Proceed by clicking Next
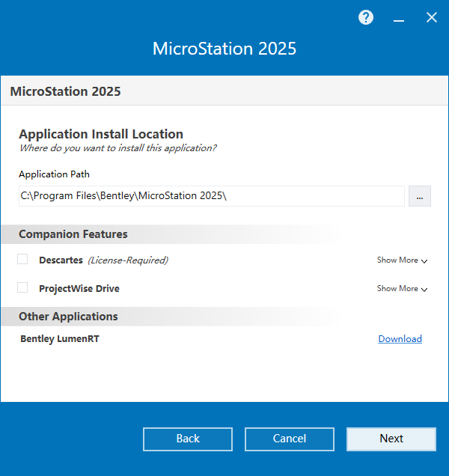Viewport: 449px width, 476px height. click(391, 439)
